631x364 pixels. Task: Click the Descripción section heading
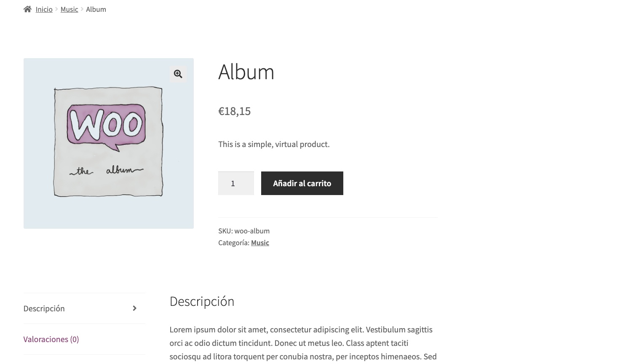[202, 301]
